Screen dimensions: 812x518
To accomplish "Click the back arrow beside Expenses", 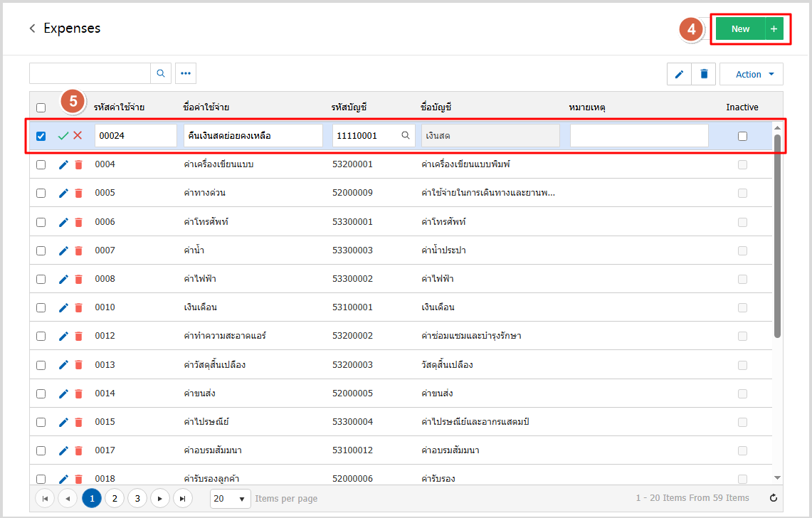I will [x=32, y=28].
